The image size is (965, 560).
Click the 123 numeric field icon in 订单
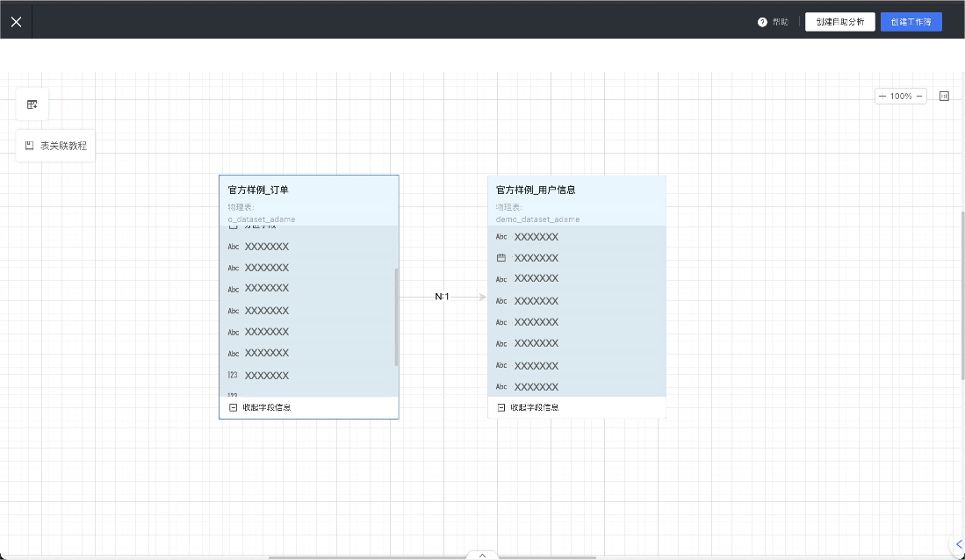233,376
